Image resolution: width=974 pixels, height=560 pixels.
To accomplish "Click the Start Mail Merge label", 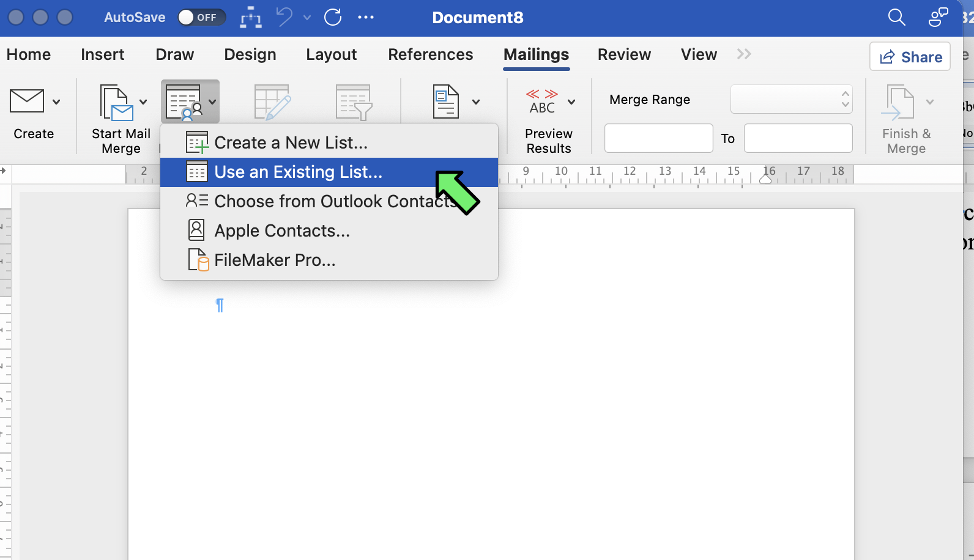I will (x=121, y=141).
